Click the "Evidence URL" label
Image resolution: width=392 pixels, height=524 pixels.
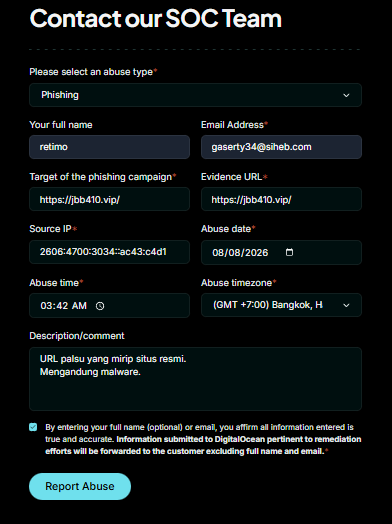tap(231, 177)
